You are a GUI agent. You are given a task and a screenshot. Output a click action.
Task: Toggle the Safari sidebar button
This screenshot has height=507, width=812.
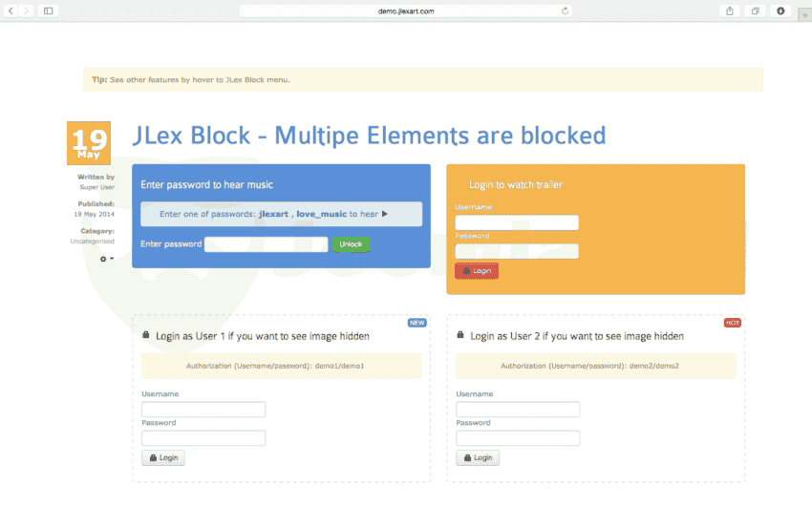(x=48, y=11)
